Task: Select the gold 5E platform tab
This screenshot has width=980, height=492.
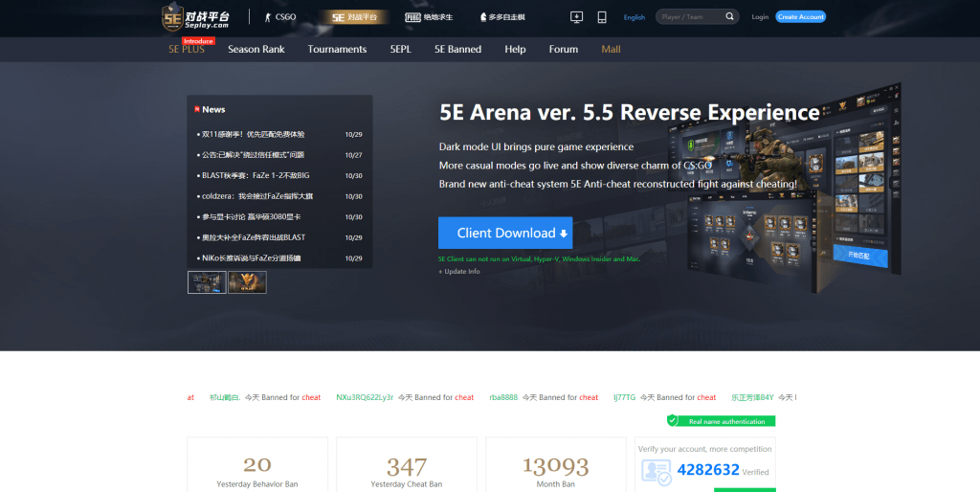Action: click(x=354, y=17)
